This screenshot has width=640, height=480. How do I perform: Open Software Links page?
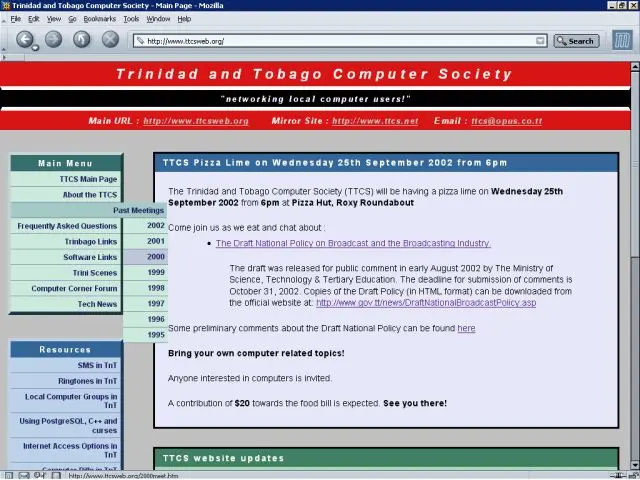pos(66,257)
